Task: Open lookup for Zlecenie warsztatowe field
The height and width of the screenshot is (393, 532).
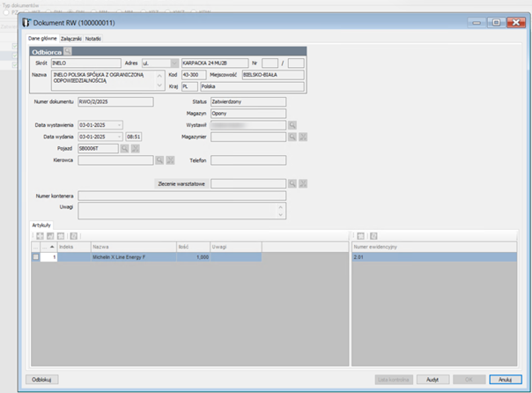Action: pos(292,183)
